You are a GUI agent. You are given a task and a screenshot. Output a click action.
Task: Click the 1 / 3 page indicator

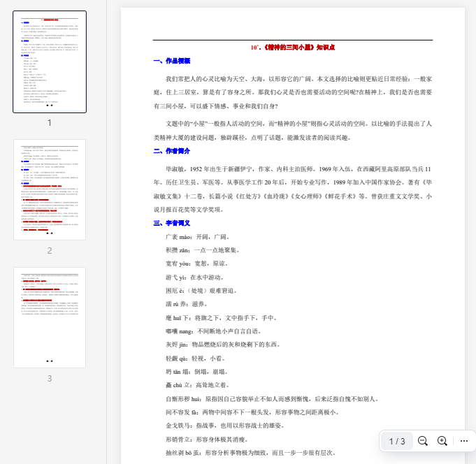[x=397, y=441]
